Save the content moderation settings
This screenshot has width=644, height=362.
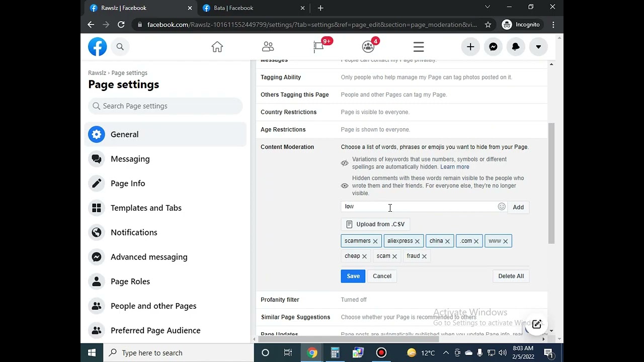pyautogui.click(x=353, y=276)
